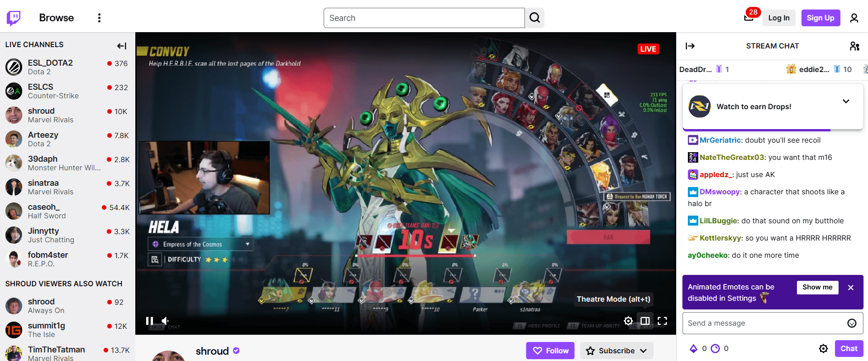The image size is (868, 361).
Task: Click the LIVE indicator on the player
Action: (x=648, y=49)
